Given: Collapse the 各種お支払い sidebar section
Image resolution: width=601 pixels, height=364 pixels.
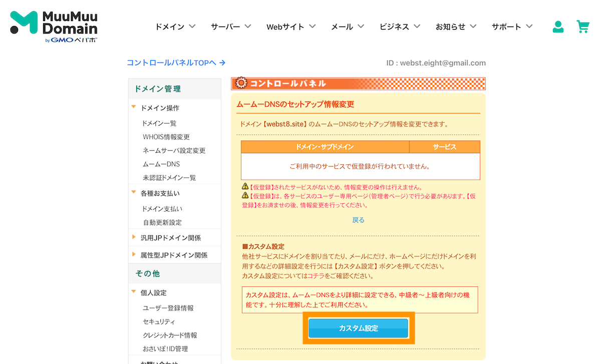Looking at the screenshot, I should tap(134, 192).
